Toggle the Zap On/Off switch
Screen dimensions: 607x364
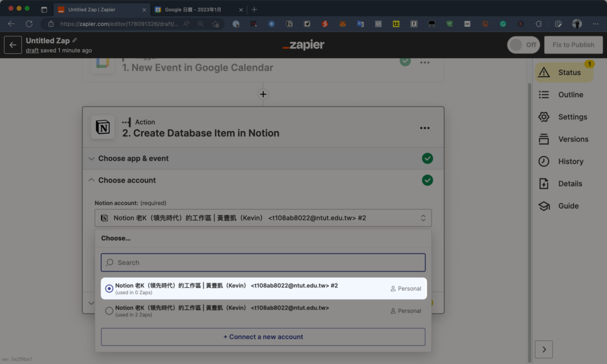pyautogui.click(x=523, y=45)
